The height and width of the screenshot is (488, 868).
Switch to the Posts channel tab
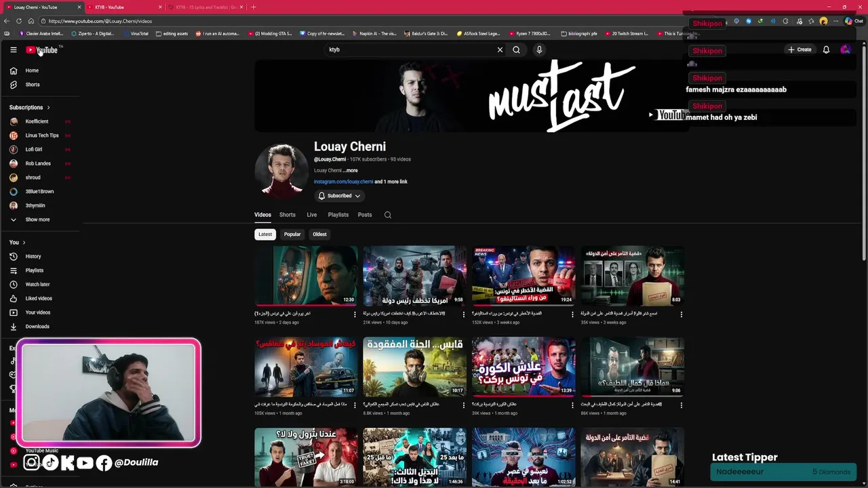pos(365,215)
